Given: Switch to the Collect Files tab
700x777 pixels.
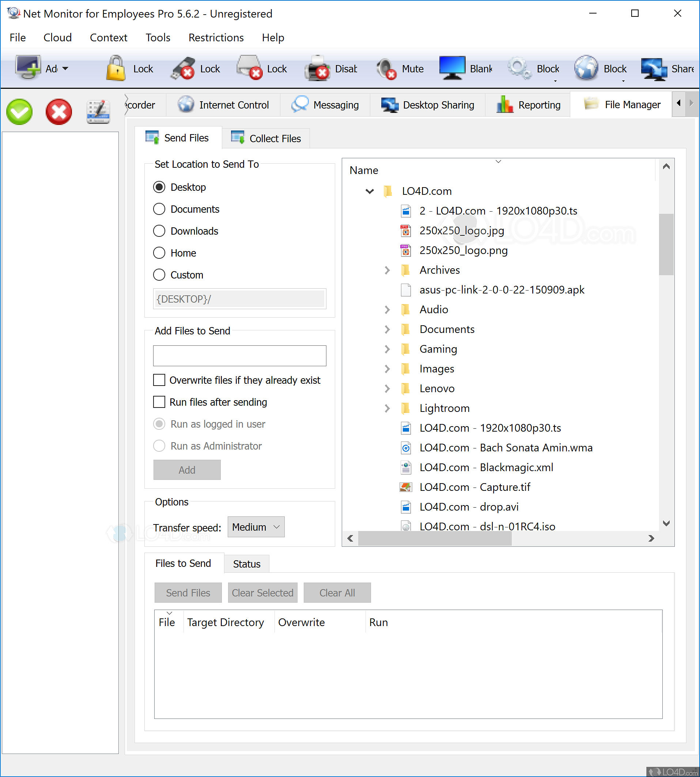Looking at the screenshot, I should click(266, 138).
